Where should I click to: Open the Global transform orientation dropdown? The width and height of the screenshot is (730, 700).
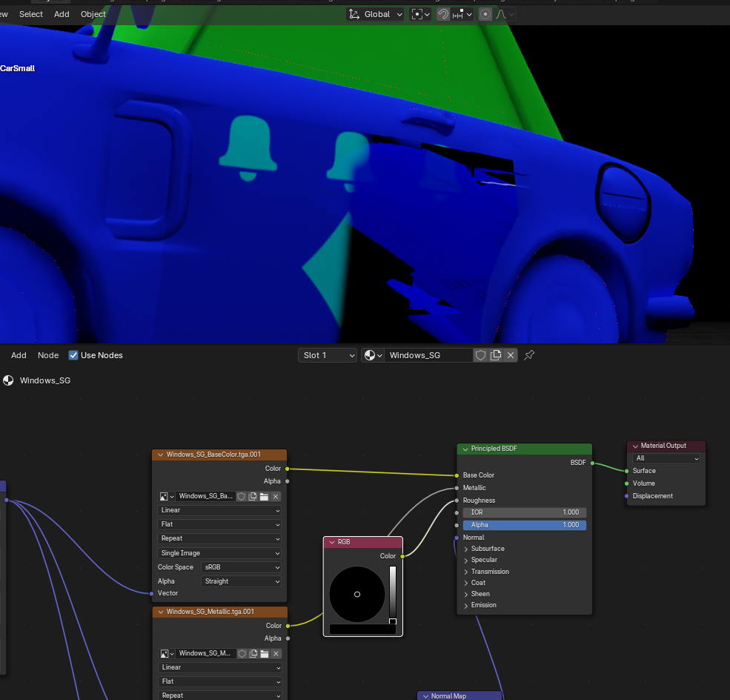pos(375,14)
